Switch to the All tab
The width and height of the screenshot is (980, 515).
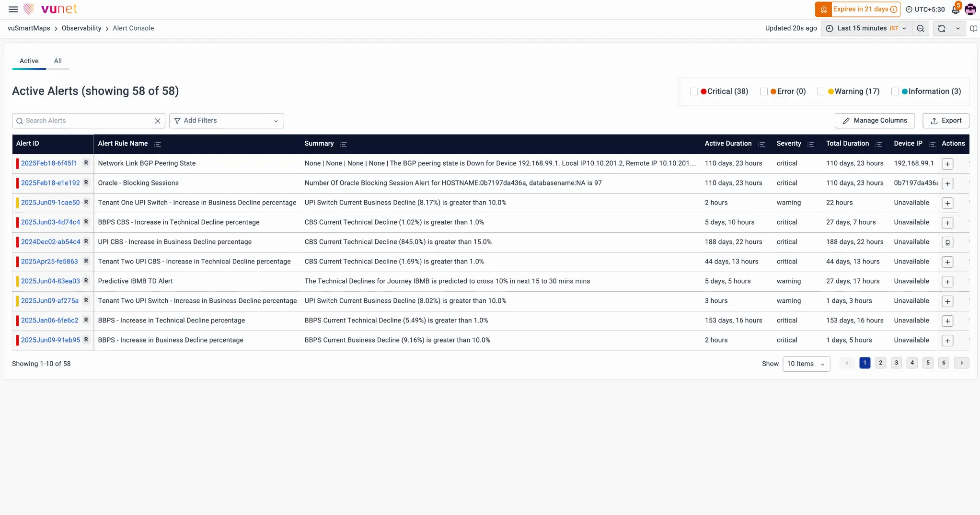pos(58,61)
